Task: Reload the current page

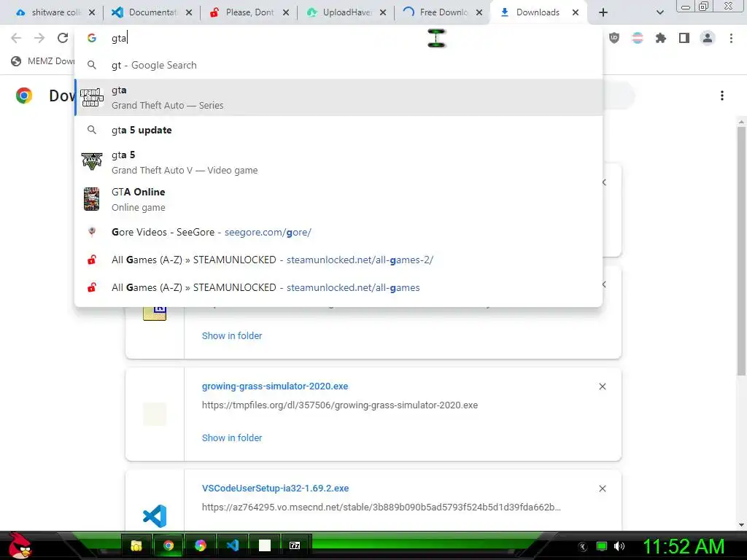Action: pyautogui.click(x=63, y=38)
